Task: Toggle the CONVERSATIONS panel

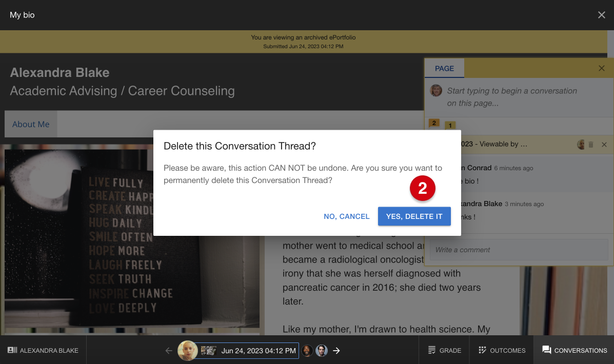Action: (x=574, y=350)
